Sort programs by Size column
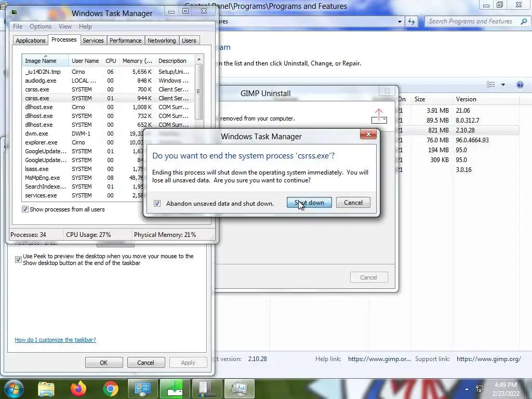 tap(432, 99)
